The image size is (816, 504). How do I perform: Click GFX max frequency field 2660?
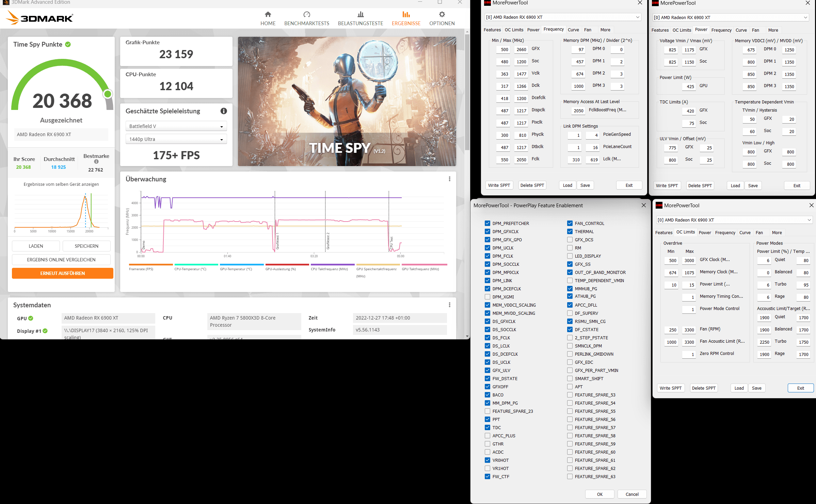[521, 49]
